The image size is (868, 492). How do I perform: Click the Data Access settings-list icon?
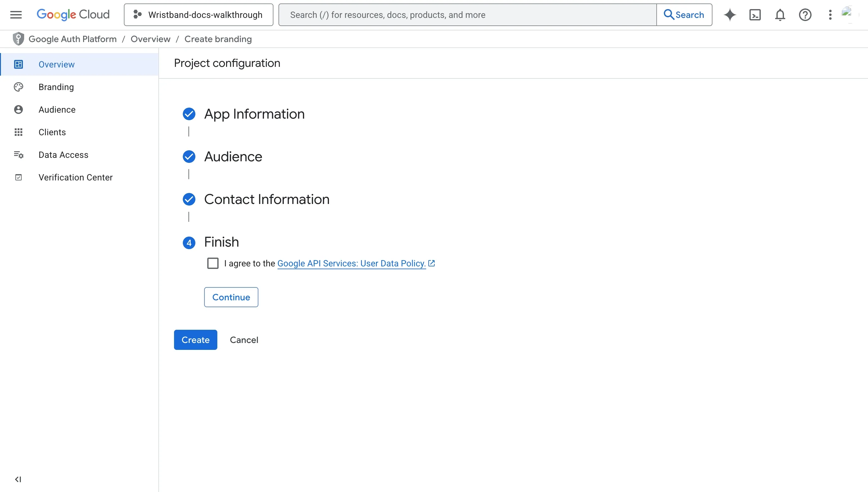coord(19,155)
